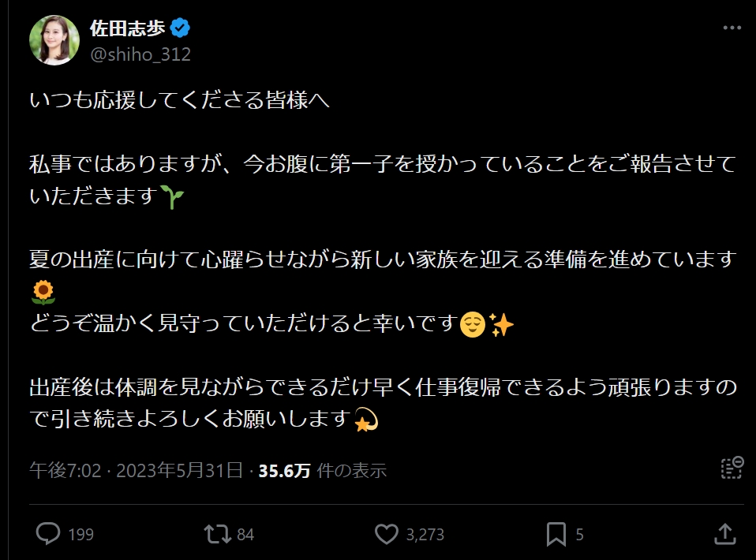The image size is (756, 560).
Task: Click the blue verified badge
Action: pyautogui.click(x=182, y=28)
